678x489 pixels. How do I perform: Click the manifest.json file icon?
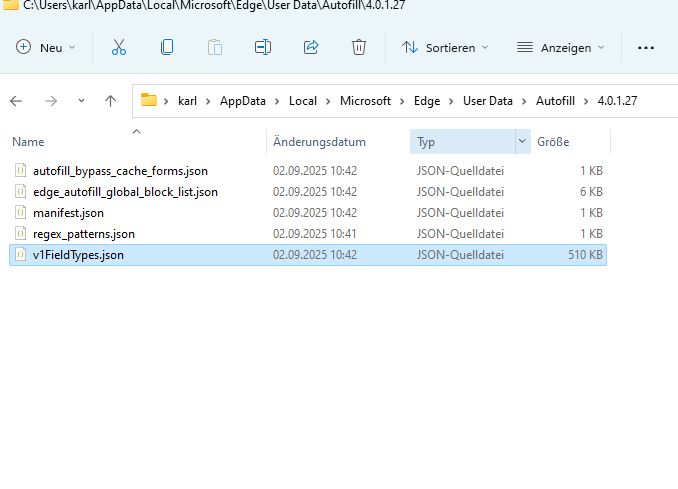click(x=20, y=212)
